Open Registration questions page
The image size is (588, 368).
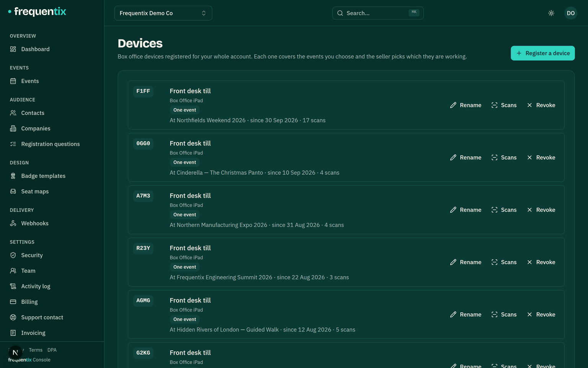[x=52, y=144]
